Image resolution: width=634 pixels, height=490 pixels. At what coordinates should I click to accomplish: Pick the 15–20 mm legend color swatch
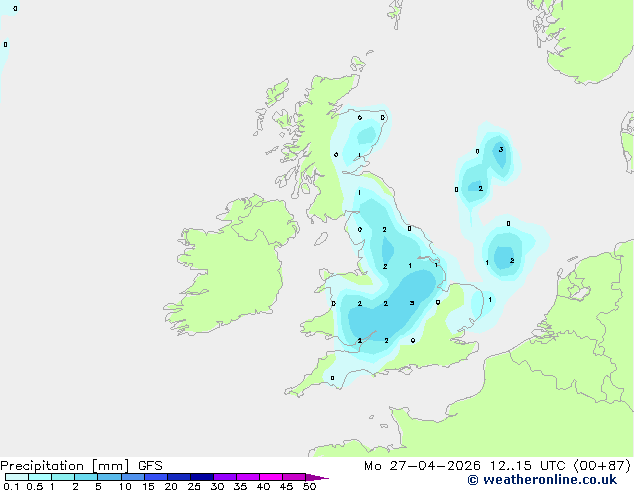[156, 477]
